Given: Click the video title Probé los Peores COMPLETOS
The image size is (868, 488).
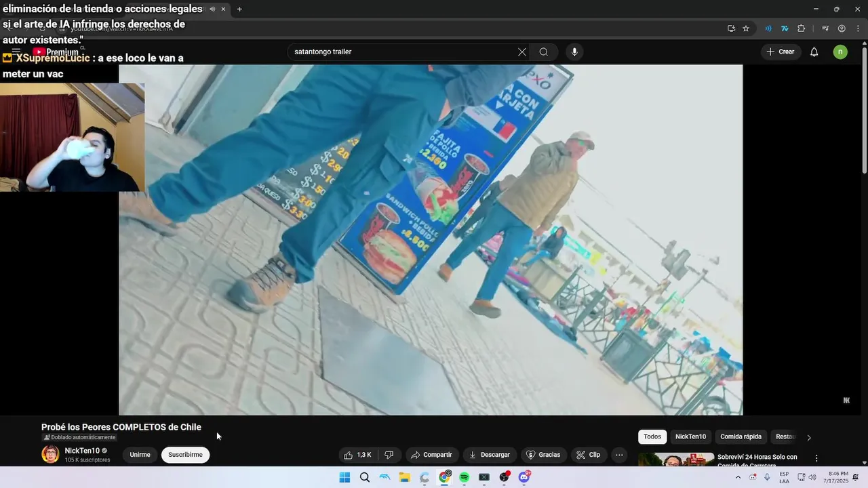Looking at the screenshot, I should 121,427.
